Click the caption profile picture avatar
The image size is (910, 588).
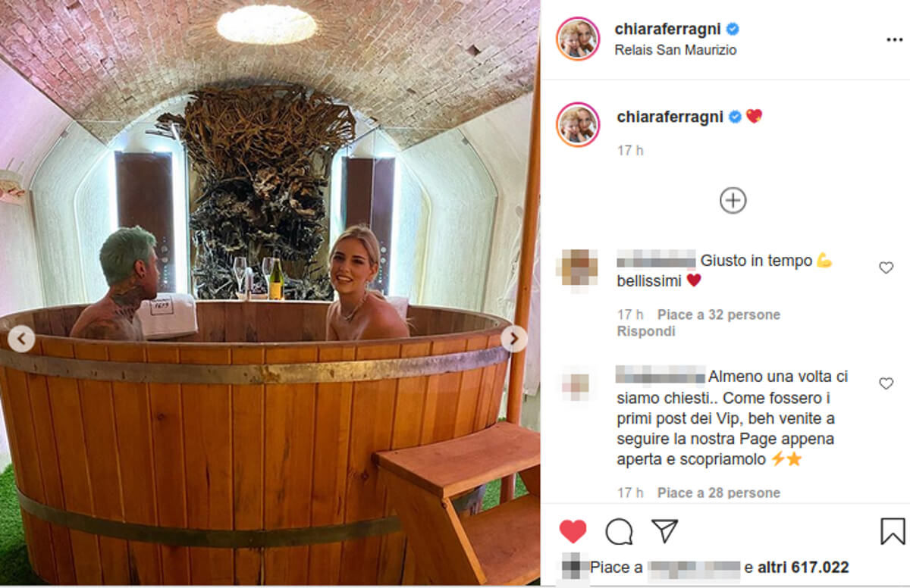579,124
